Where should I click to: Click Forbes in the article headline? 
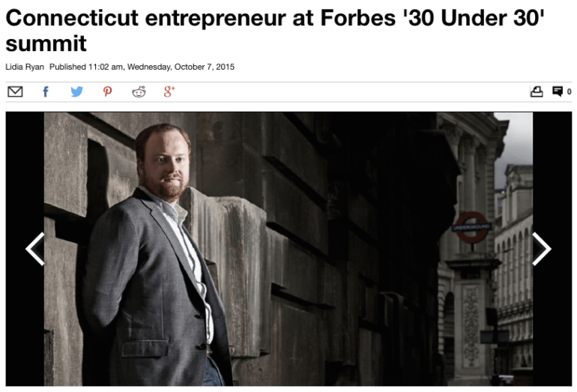click(358, 18)
